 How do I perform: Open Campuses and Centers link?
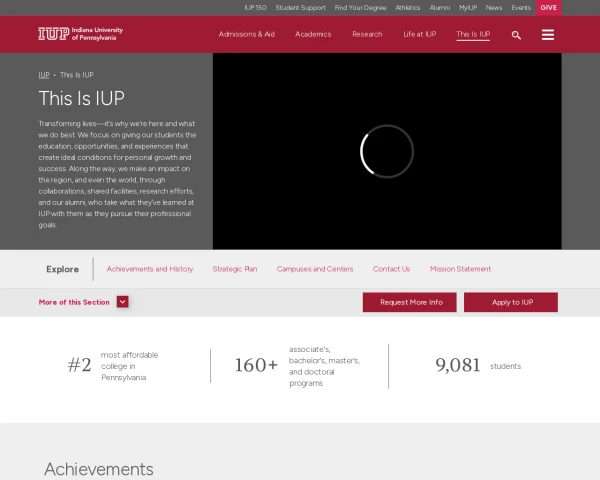point(315,269)
